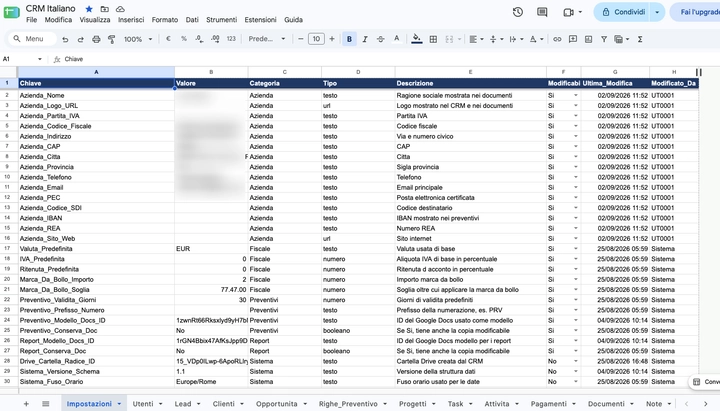Switch to the Pagamenti sheet tab
720x411 pixels.
pyautogui.click(x=549, y=404)
